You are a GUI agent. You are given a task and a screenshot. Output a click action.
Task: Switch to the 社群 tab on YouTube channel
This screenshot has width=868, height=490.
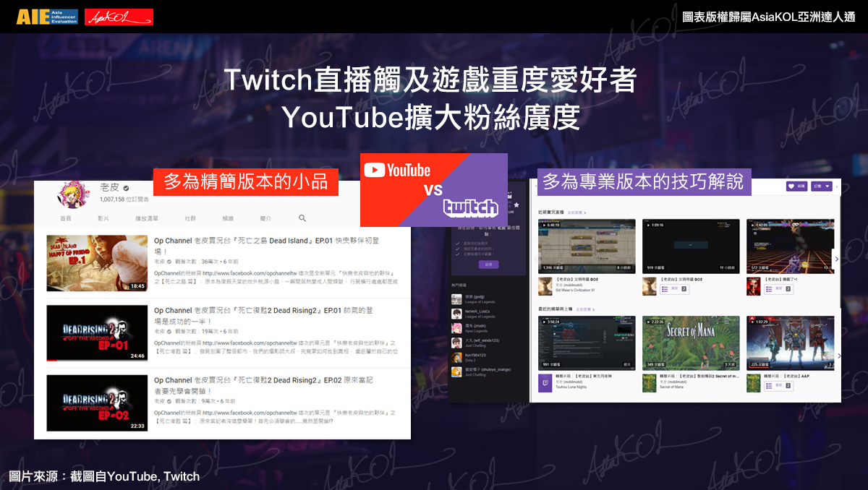(x=190, y=218)
